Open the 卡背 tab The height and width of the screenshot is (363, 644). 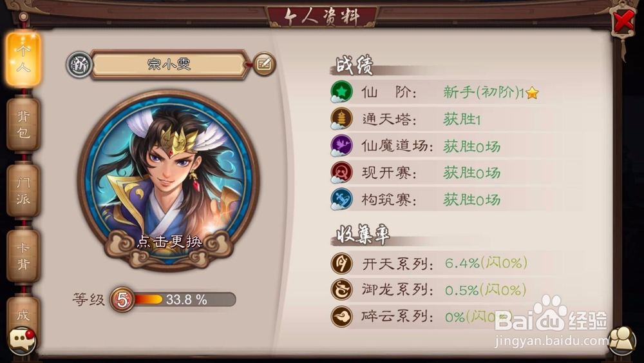[x=23, y=255]
